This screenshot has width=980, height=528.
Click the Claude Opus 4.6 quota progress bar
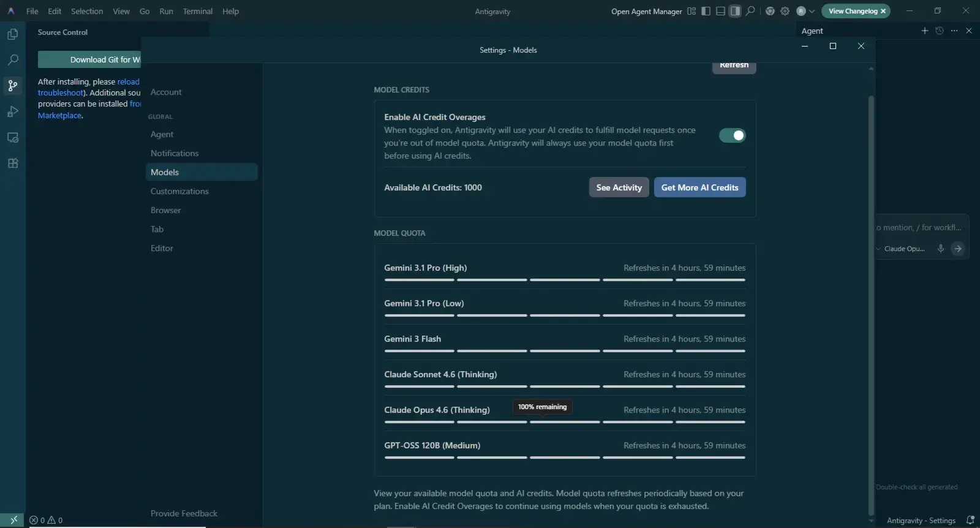pos(565,422)
